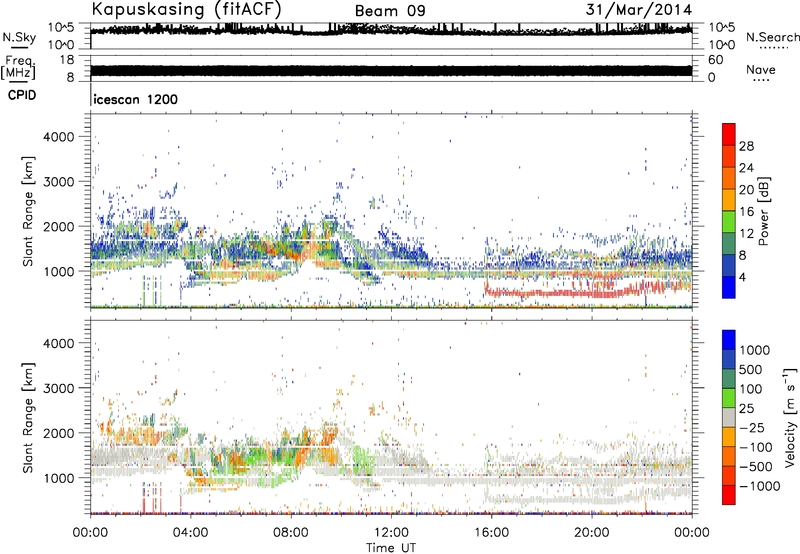This screenshot has width=800, height=554.
Task: Click the '-1000' velocity colorbar tick
Action: click(x=760, y=486)
